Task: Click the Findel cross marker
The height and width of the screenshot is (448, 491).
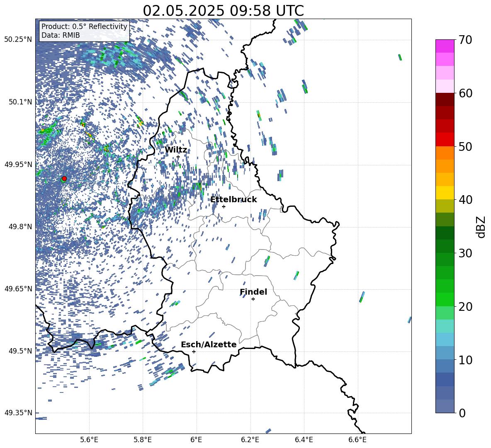Action: point(253,299)
